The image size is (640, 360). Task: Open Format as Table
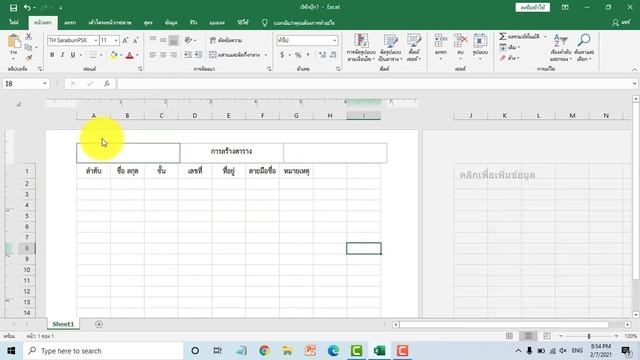click(390, 48)
